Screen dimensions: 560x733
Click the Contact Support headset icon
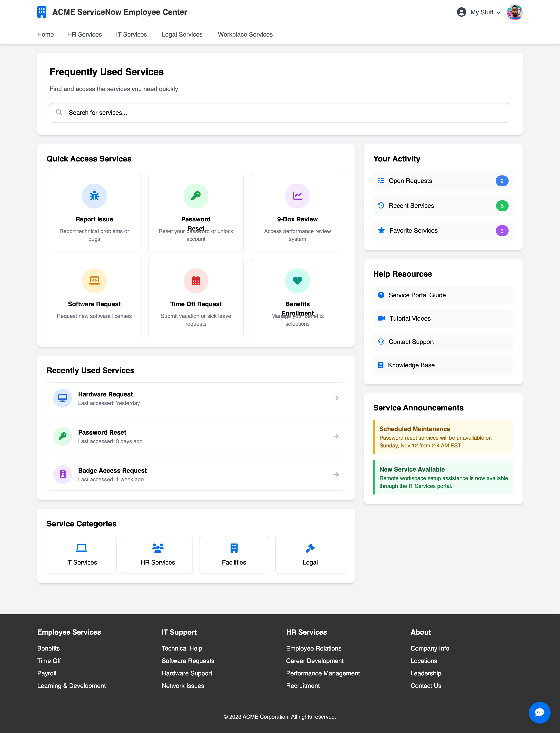pos(381,341)
